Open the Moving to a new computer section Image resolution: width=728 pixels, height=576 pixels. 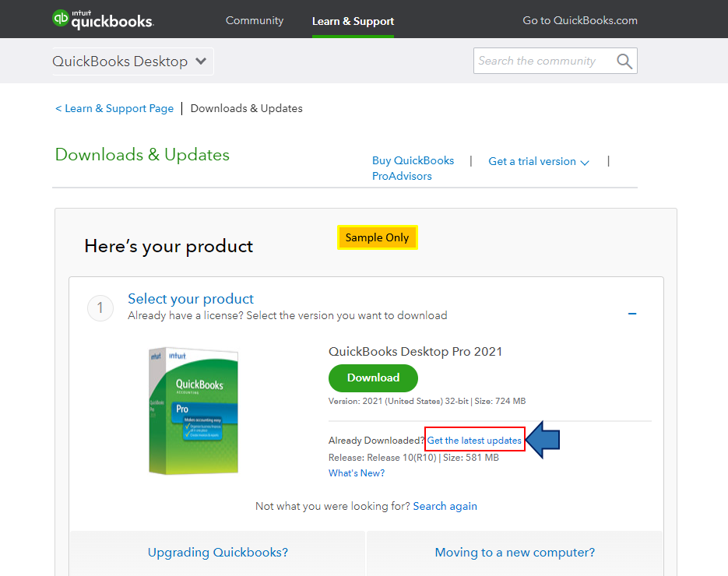515,552
